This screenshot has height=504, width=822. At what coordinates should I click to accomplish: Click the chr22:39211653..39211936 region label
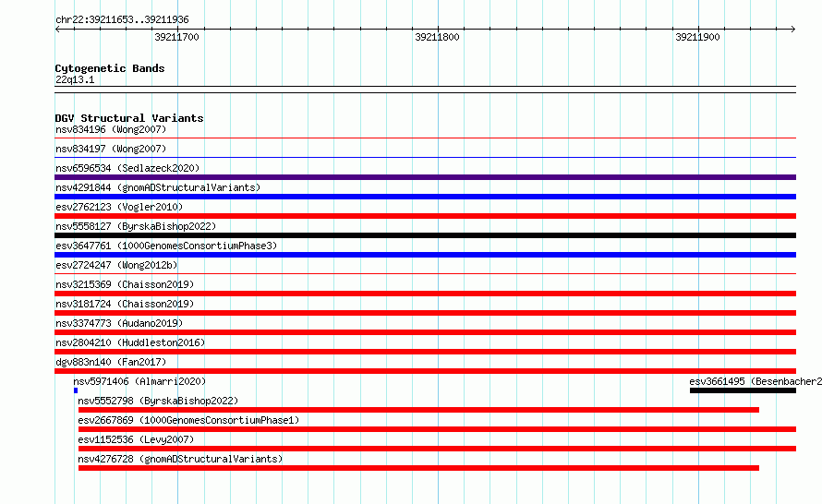(x=122, y=20)
